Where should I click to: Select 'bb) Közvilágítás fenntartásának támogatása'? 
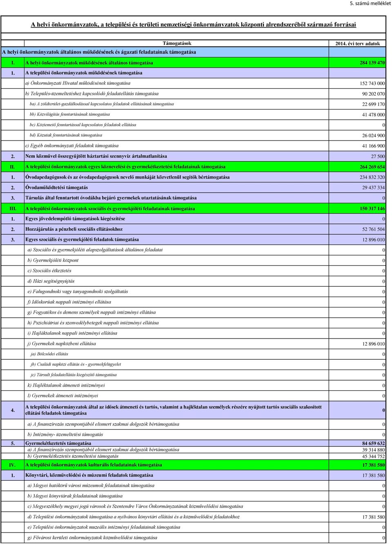(70, 114)
